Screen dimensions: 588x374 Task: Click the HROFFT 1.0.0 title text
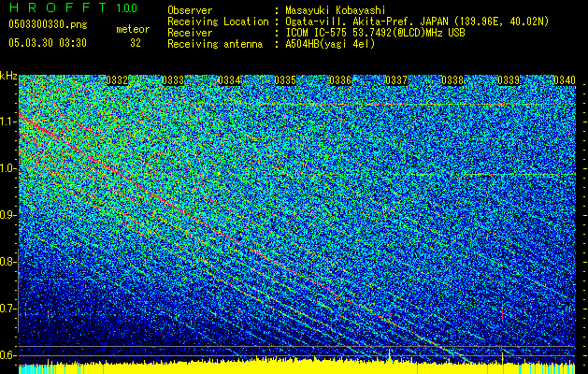click(73, 7)
